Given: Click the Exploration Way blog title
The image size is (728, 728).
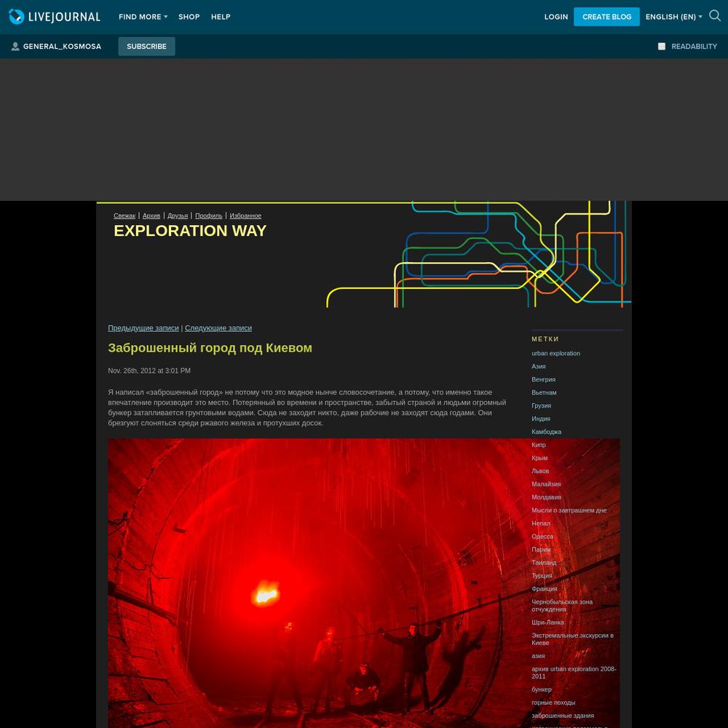Looking at the screenshot, I should tap(190, 231).
